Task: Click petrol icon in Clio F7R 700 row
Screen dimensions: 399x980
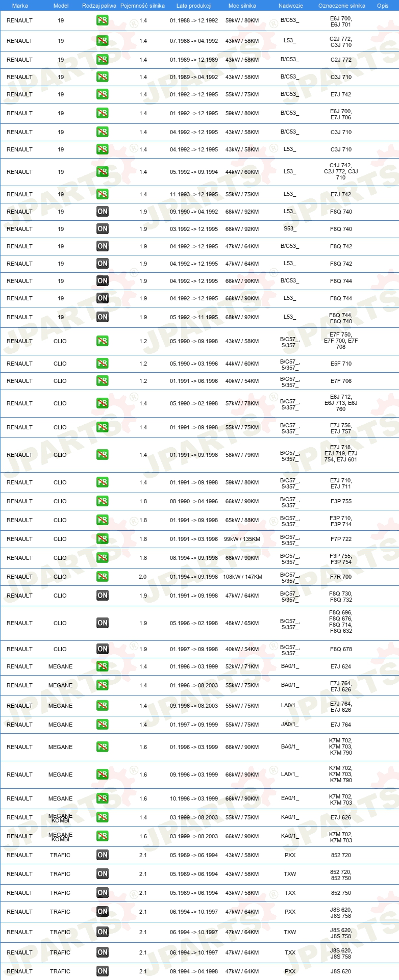Action: pyautogui.click(x=103, y=577)
